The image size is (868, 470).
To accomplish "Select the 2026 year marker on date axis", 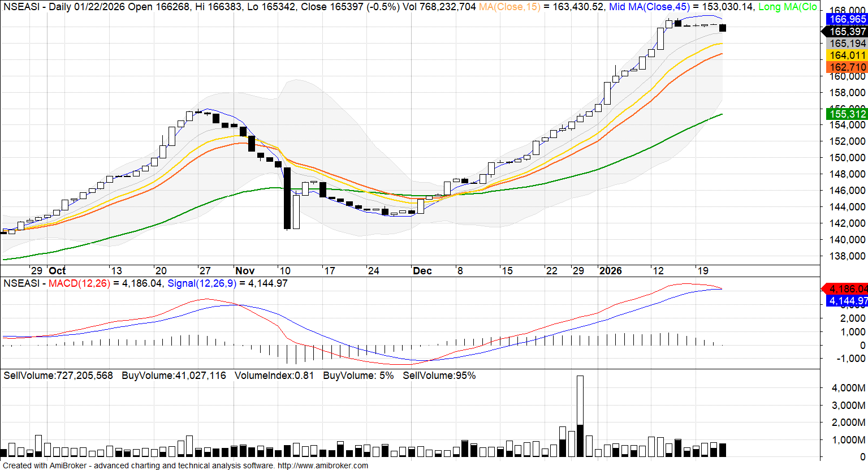I will 610,271.
